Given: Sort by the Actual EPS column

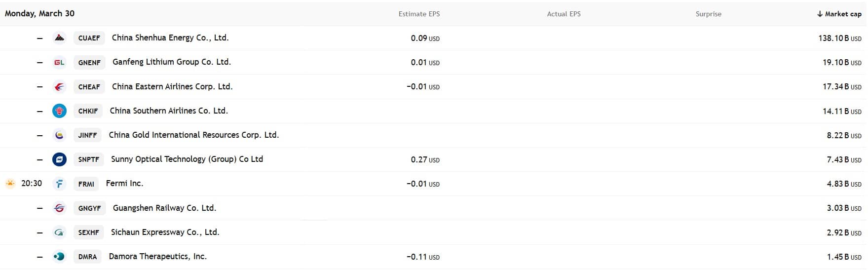Looking at the screenshot, I should 564,14.
